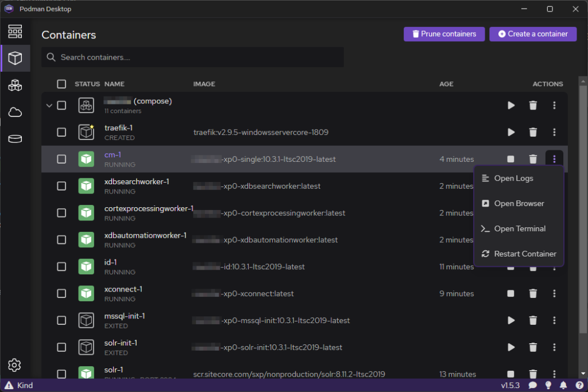The width and height of the screenshot is (588, 392).
Task: Check the xdbautomationworker-1 checkbox
Action: [x=61, y=240]
